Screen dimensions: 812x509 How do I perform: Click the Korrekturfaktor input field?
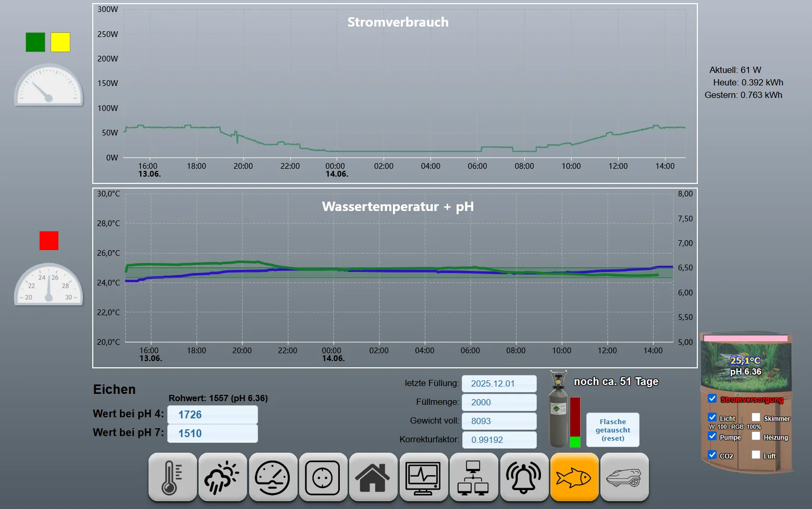[499, 440]
